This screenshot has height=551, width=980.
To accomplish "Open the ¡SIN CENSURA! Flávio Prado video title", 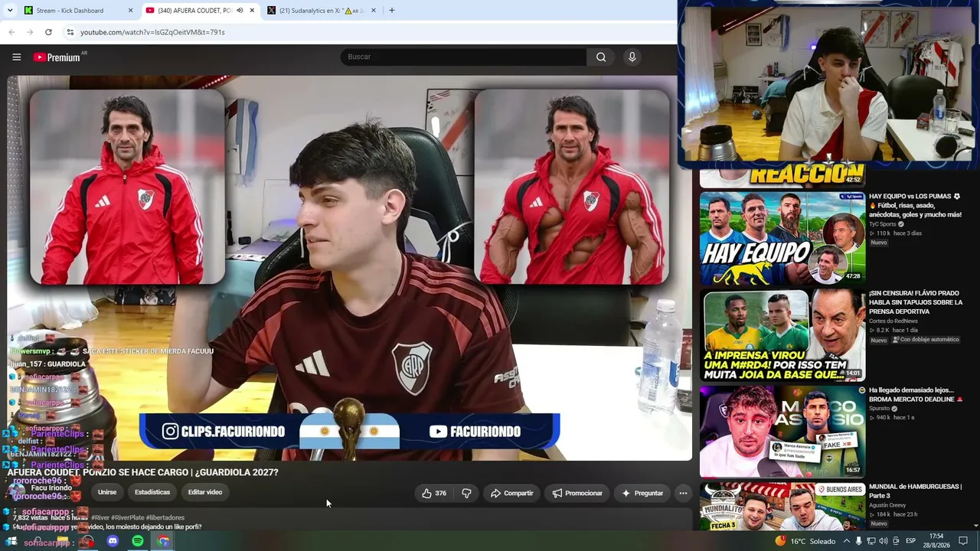I will pyautogui.click(x=916, y=302).
